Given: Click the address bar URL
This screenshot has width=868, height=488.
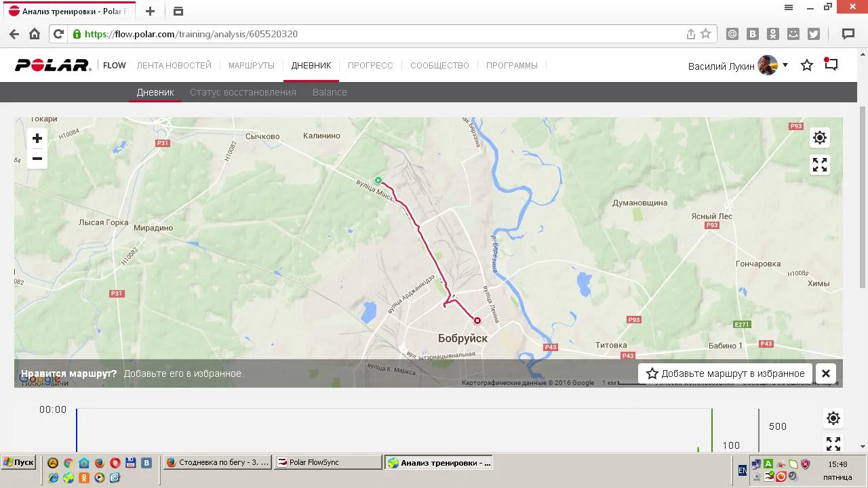Looking at the screenshot, I should [191, 34].
